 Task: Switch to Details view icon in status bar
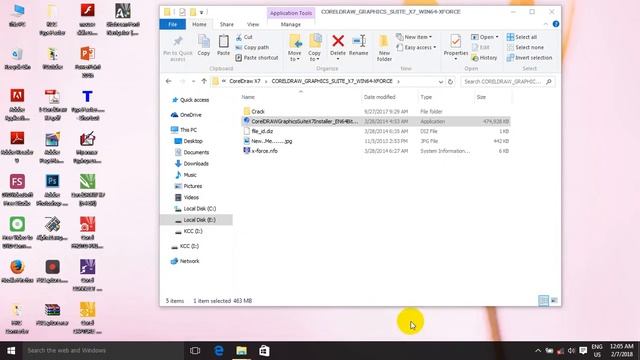pyautogui.click(x=543, y=301)
